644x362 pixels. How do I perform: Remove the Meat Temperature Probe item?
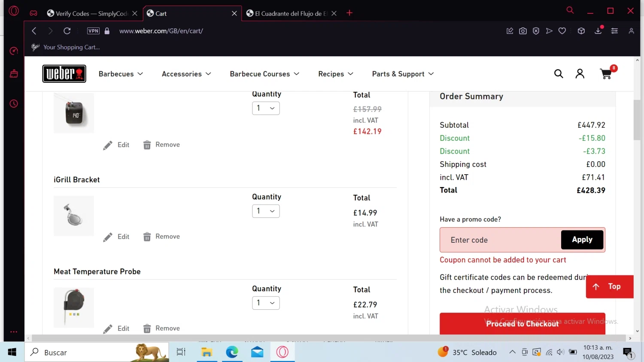pos(161,329)
